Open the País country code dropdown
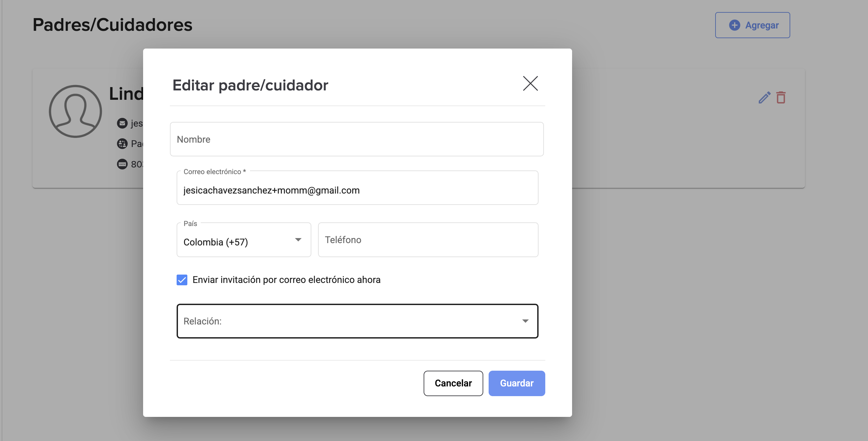868x441 pixels. [x=236, y=241]
